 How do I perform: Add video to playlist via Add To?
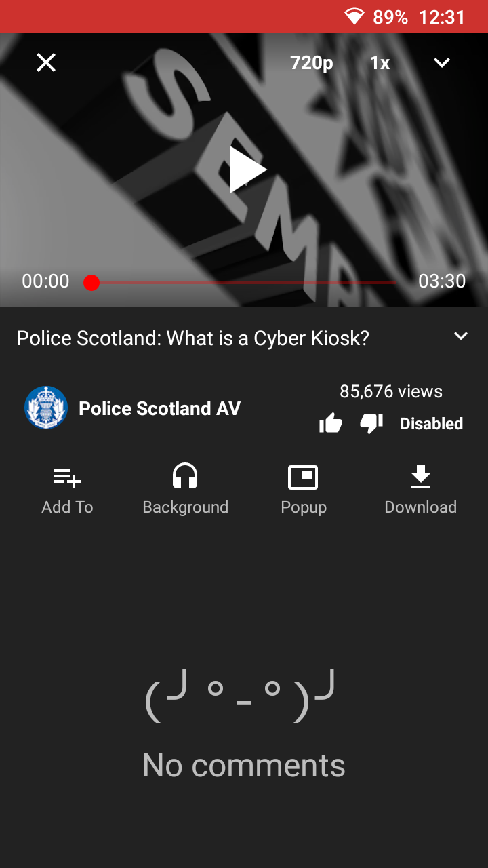pos(67,491)
